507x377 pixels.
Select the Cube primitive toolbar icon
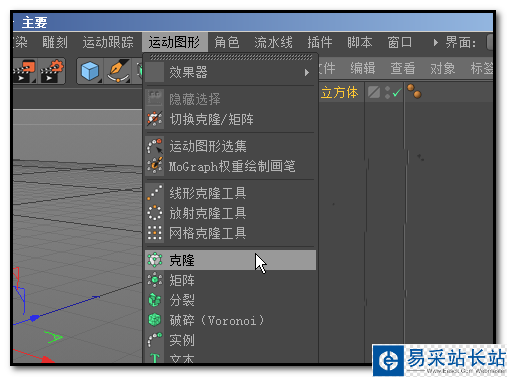coord(90,71)
